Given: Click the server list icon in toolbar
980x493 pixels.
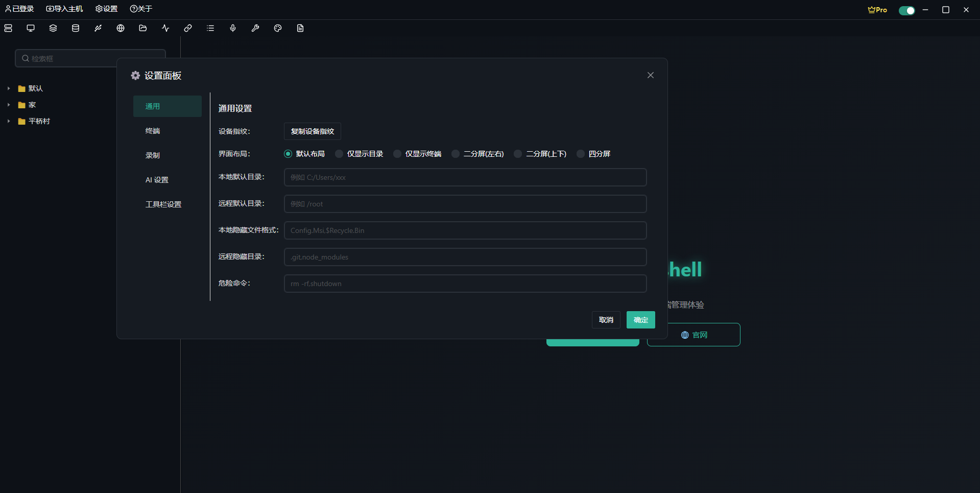Looking at the screenshot, I should pos(8,28).
